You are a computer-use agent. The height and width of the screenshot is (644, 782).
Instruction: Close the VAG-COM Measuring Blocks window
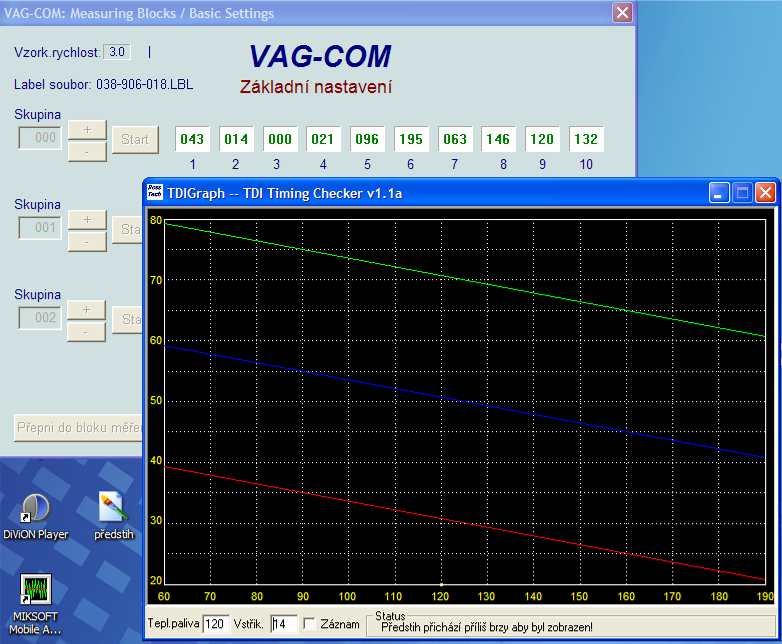pos(622,13)
